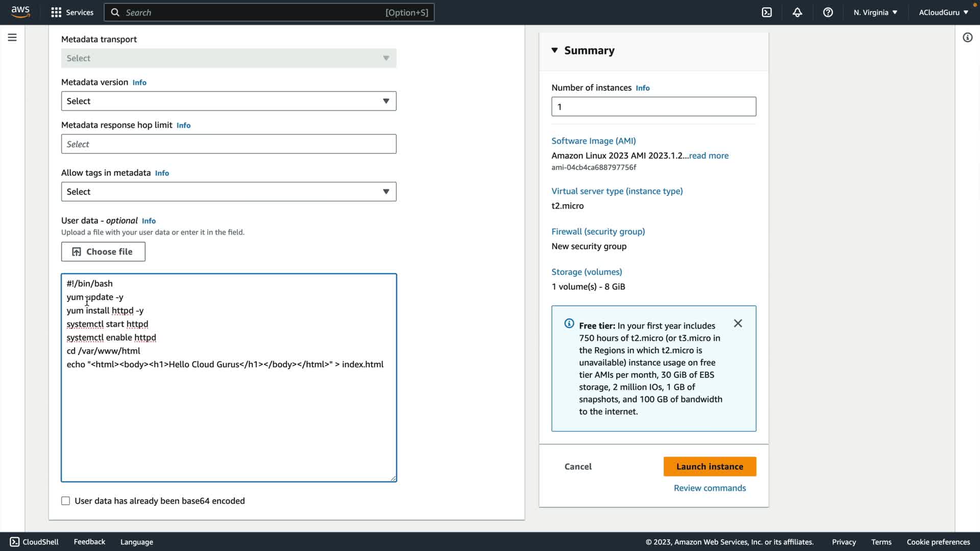Viewport: 980px width, 551px height.
Task: Open the Allow tags in metadata dropdown
Action: (x=228, y=192)
